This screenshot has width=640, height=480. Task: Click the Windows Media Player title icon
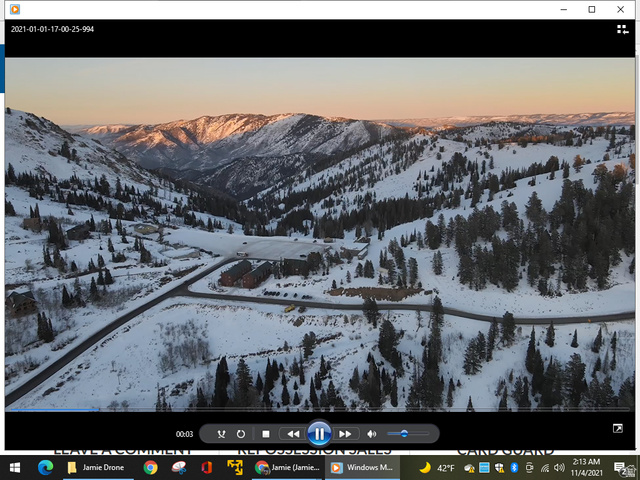(x=14, y=9)
